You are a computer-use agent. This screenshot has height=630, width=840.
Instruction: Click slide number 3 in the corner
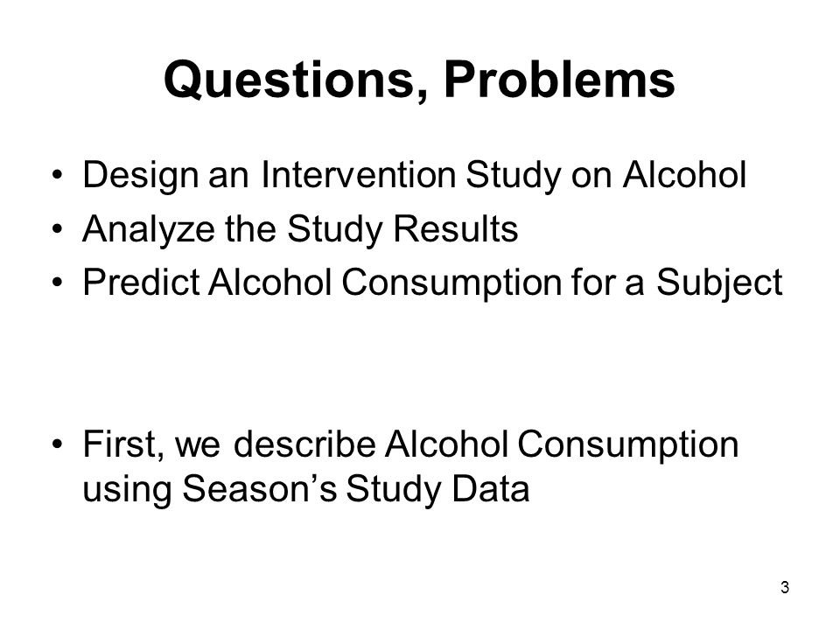tap(785, 588)
